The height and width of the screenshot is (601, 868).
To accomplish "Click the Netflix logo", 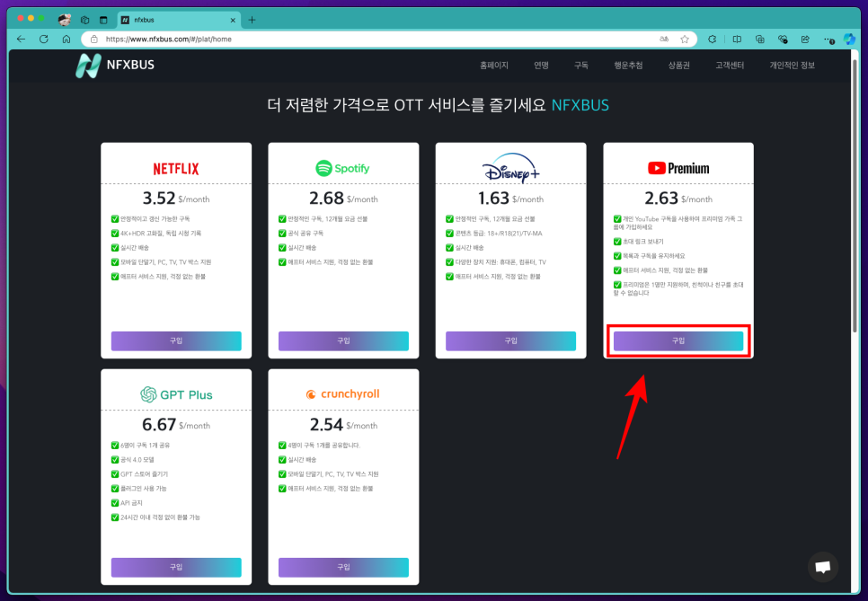I will pos(176,169).
